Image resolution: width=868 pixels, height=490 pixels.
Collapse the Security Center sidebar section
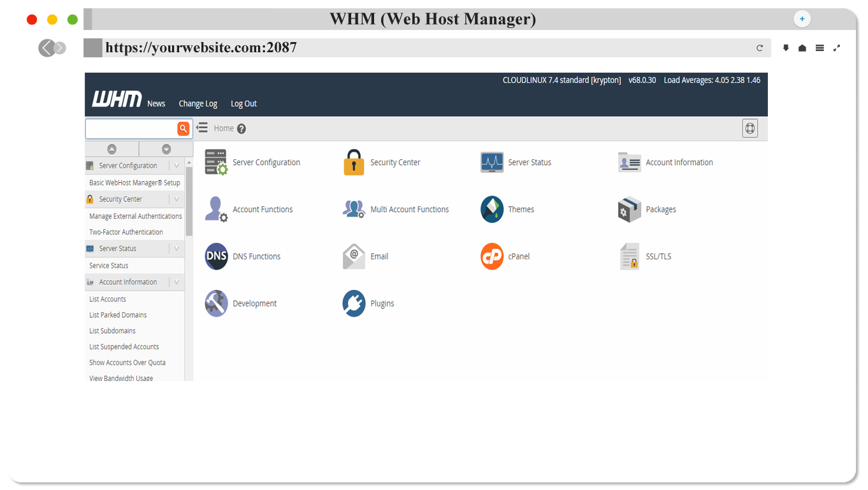pyautogui.click(x=177, y=199)
